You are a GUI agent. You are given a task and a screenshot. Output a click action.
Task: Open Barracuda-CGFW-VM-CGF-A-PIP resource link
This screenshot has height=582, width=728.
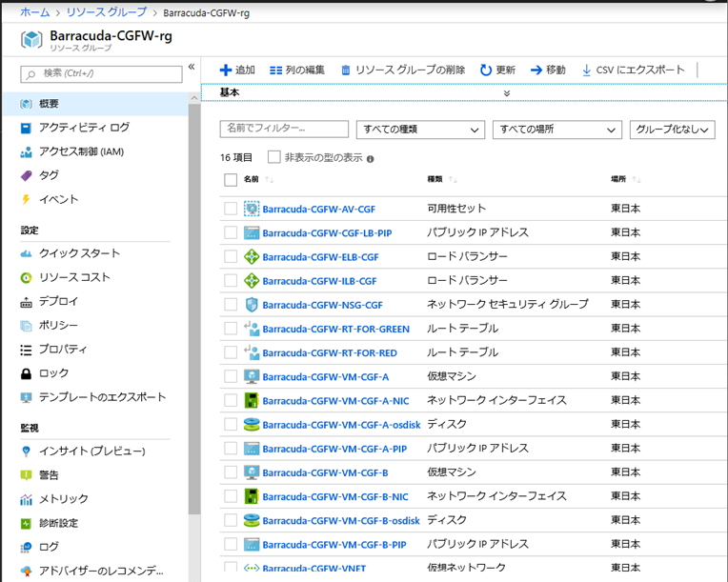tap(334, 449)
